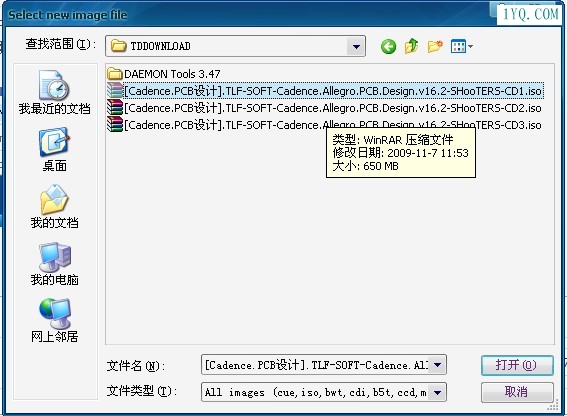
Task: Click the 取消 Cancel button
Action: click(x=517, y=392)
